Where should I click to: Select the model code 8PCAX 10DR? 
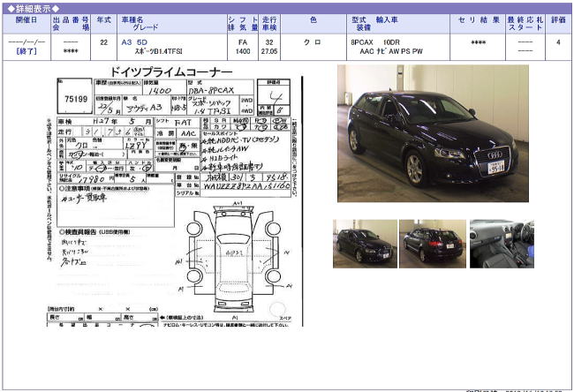[375, 42]
